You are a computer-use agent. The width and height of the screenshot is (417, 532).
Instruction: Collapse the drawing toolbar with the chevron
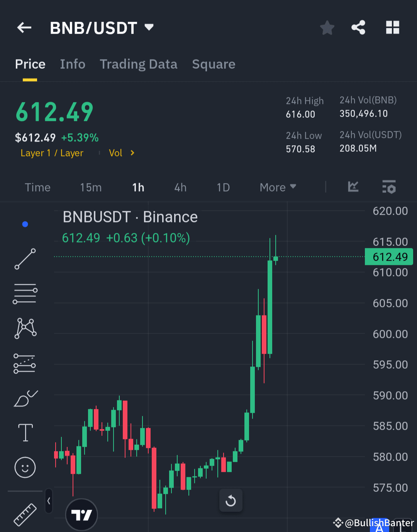click(49, 500)
